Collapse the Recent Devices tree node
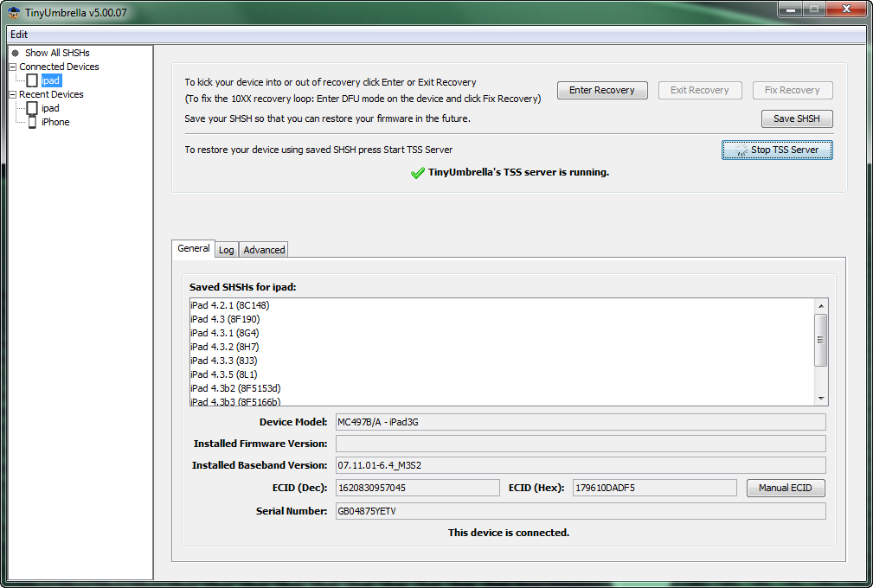873x588 pixels. click(13, 94)
